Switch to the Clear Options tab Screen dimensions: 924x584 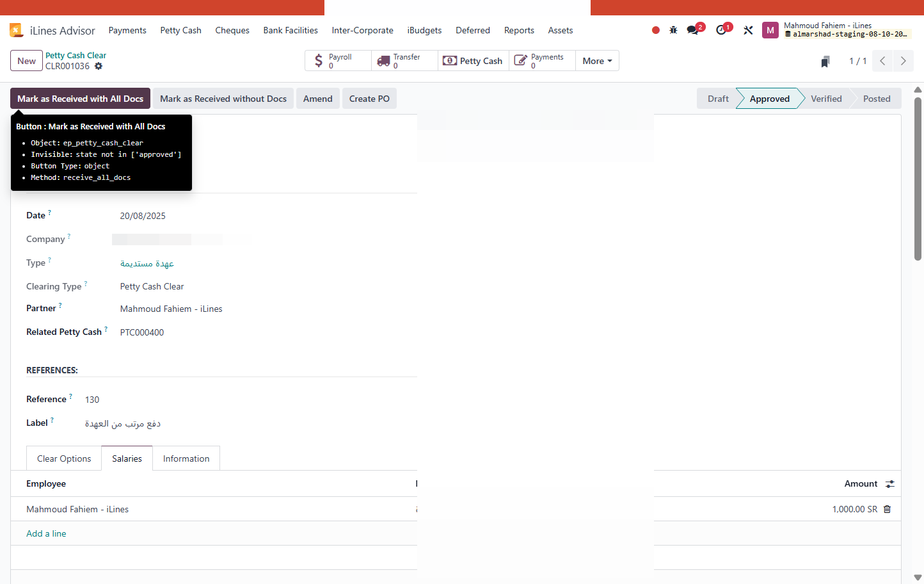tap(64, 458)
